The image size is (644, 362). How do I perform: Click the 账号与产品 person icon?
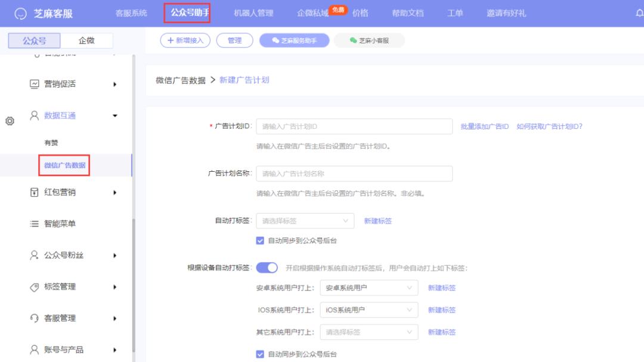tap(34, 349)
